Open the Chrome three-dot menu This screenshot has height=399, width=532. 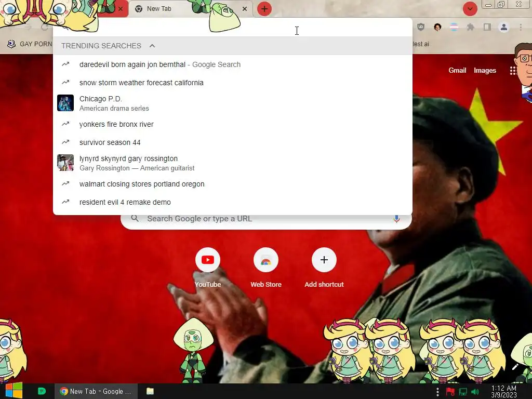[521, 27]
